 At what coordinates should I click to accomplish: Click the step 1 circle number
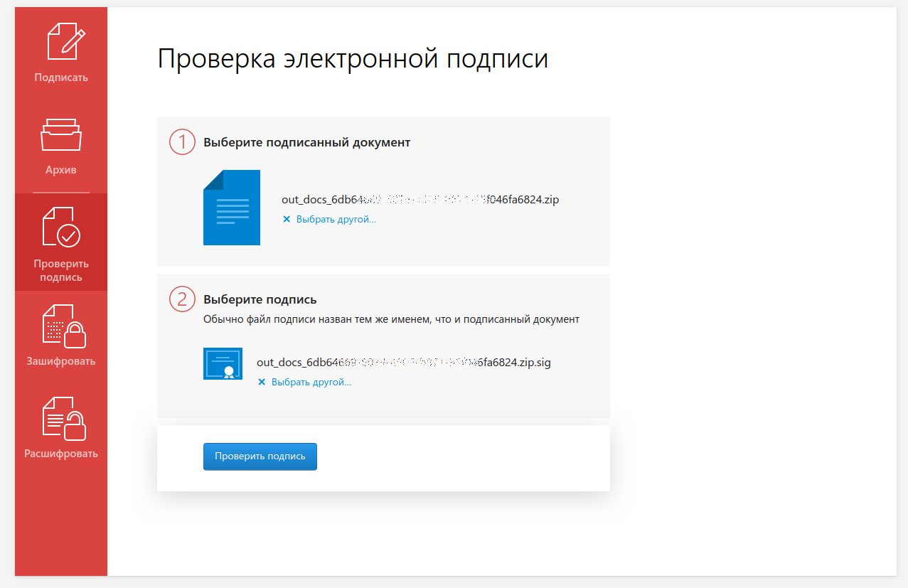182,141
